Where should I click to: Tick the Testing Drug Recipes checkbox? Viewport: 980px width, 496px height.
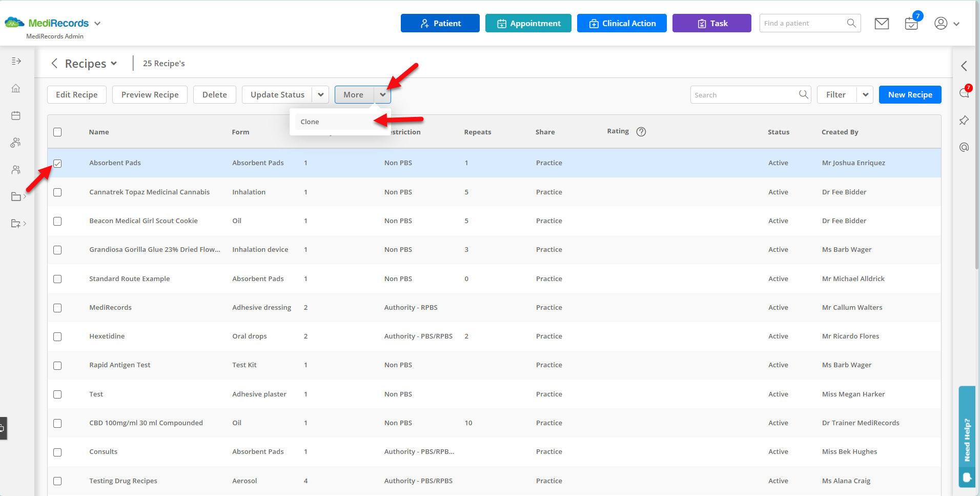coord(57,481)
